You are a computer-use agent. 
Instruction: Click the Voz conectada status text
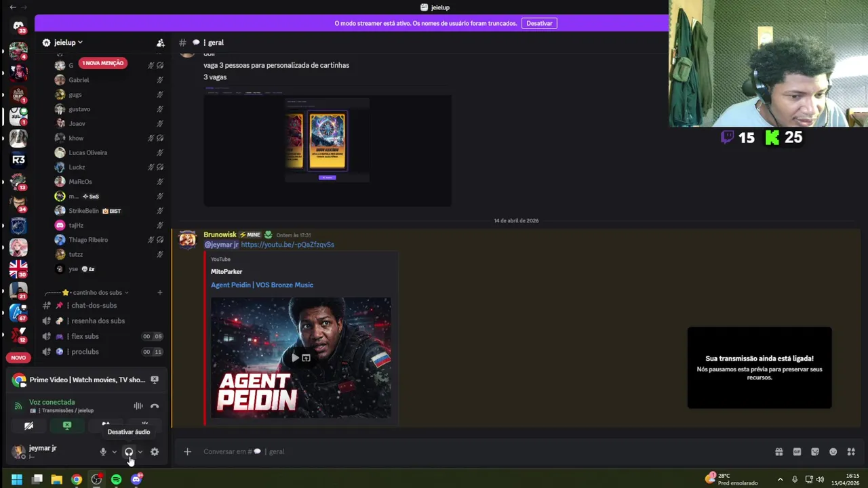pos(52,402)
